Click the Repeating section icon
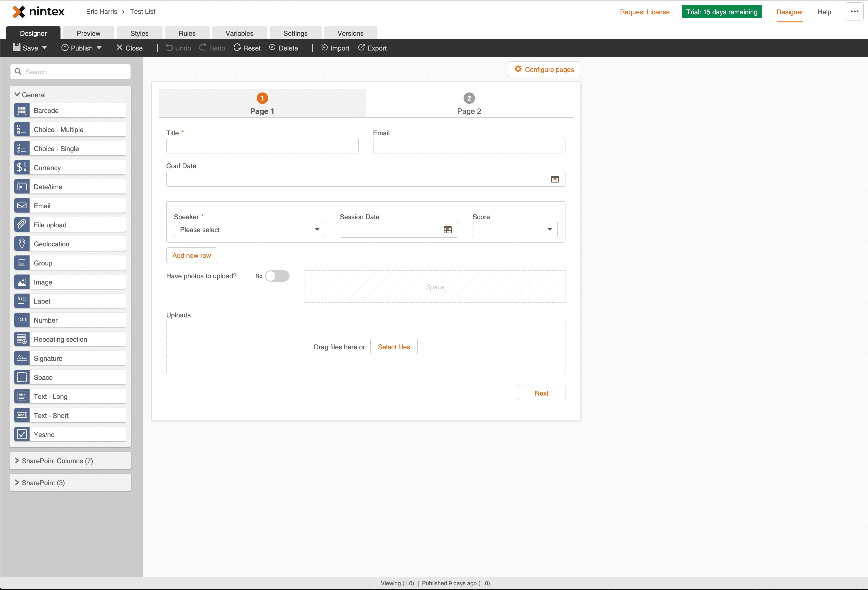The image size is (868, 590). pyautogui.click(x=22, y=339)
